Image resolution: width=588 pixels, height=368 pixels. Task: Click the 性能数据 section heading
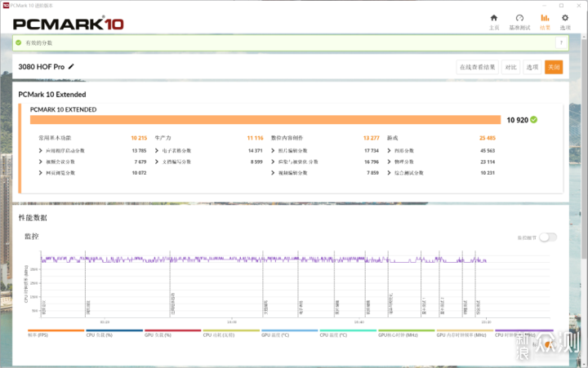tap(33, 218)
